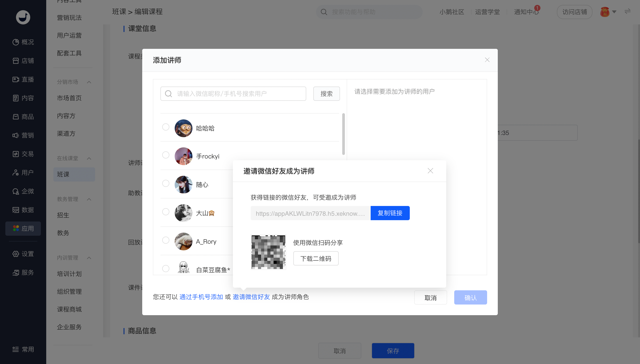Screen dimensions: 640x364
Task: Click the 搜索 button in 添加讲师 dialog
Action: [x=326, y=94]
